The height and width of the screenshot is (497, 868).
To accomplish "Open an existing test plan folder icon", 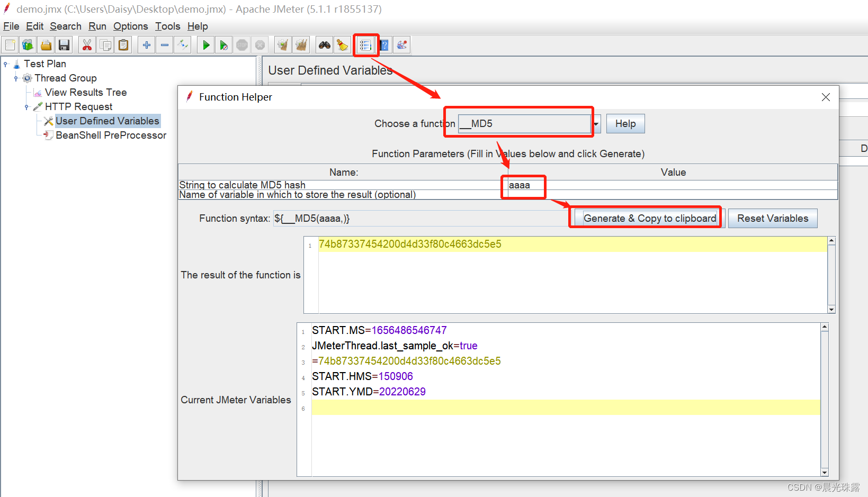I will 46,44.
